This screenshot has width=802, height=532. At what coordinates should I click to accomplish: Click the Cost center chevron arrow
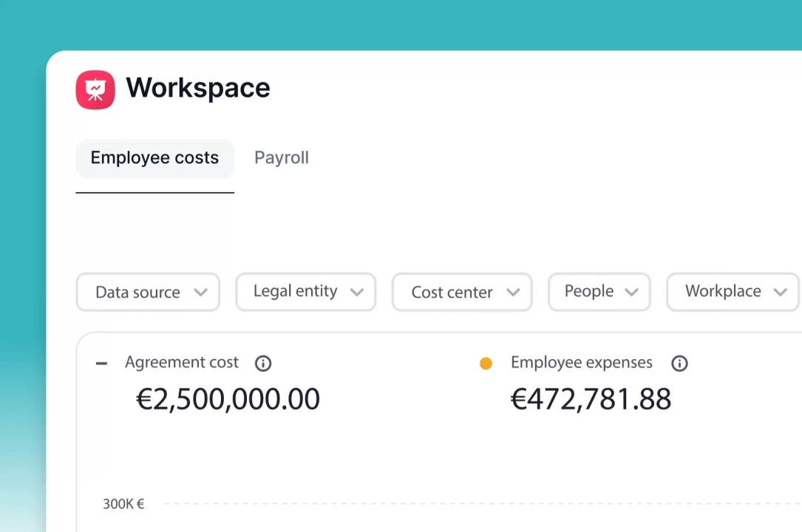point(513,292)
